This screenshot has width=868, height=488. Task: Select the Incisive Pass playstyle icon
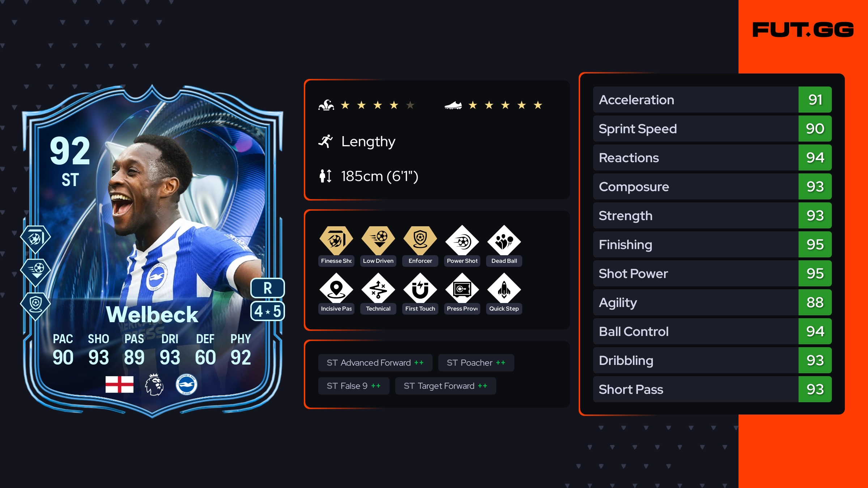[x=336, y=288]
